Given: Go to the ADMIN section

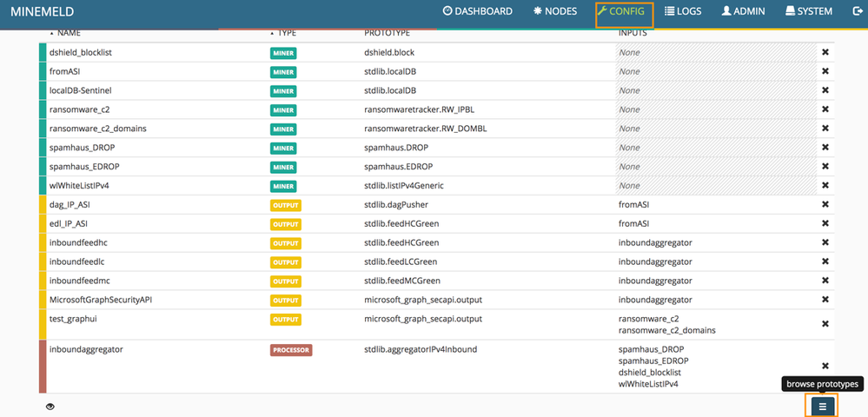Looking at the screenshot, I should [x=743, y=11].
